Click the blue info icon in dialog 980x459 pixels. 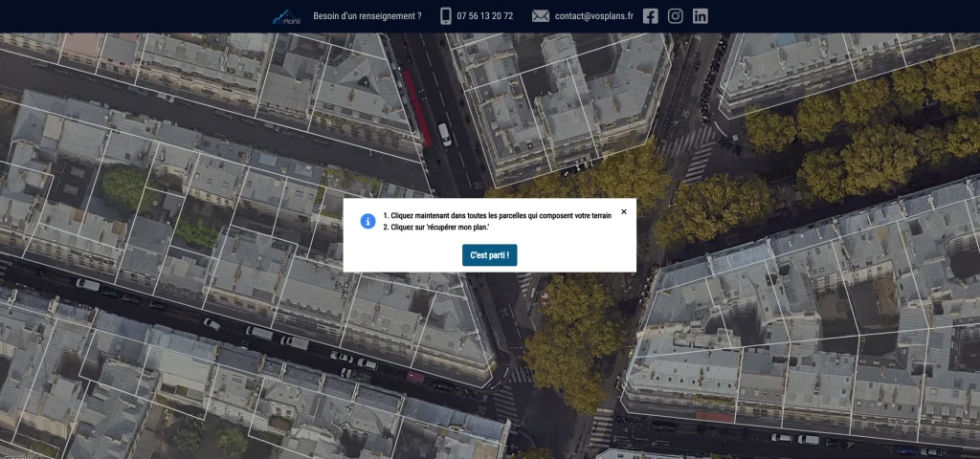coord(367,222)
